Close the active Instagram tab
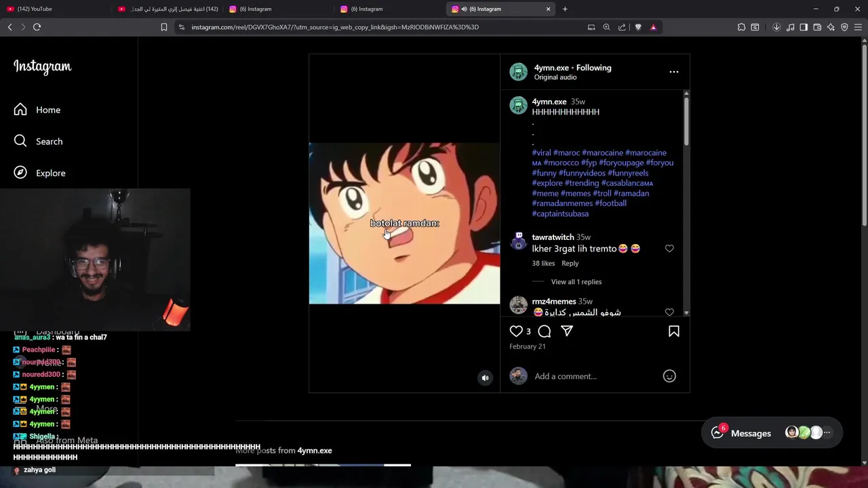The width and height of the screenshot is (868, 488). point(548,9)
